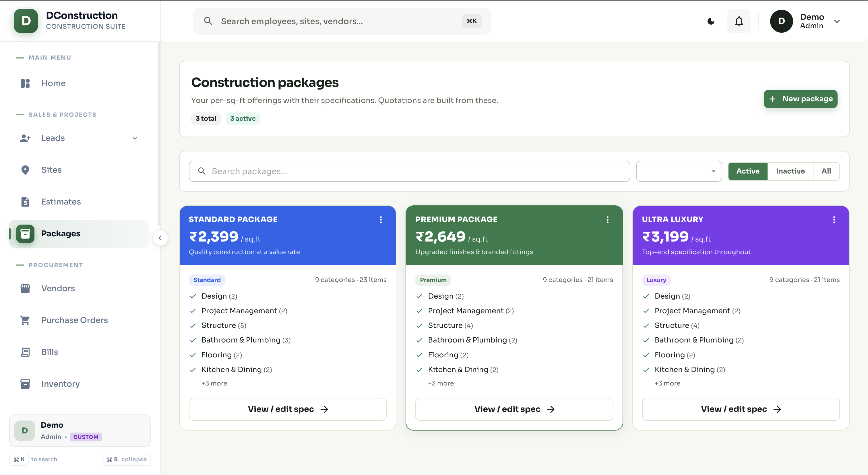Open Home in the sidebar
The image size is (868, 475).
[x=79, y=83]
